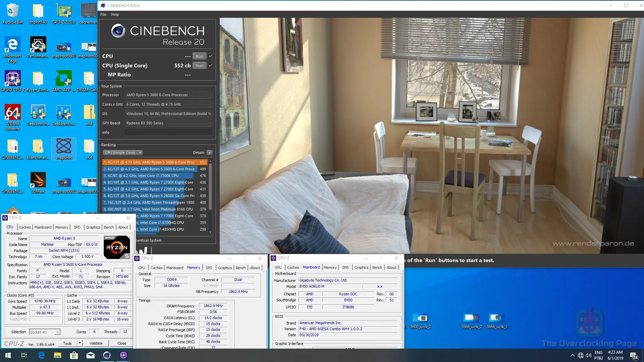Open the thphn140 folder on desktop
The width and height of the screenshot is (644, 362).
click(38, 13)
